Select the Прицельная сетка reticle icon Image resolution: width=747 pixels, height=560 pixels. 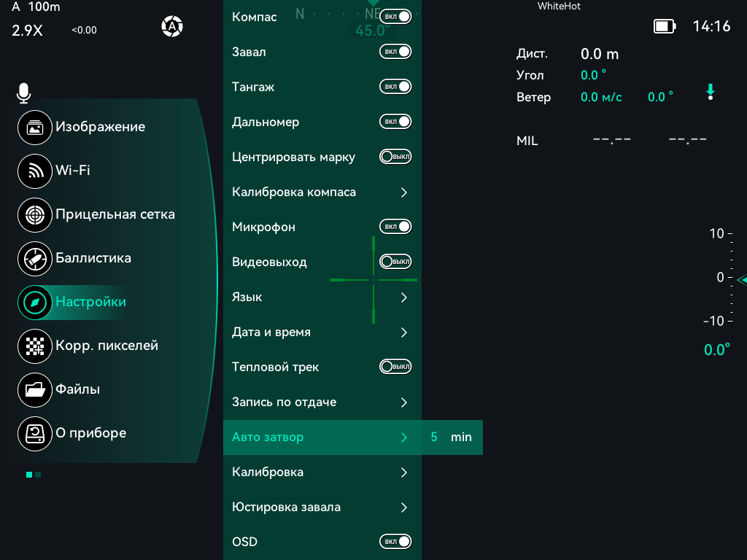pyautogui.click(x=35, y=215)
